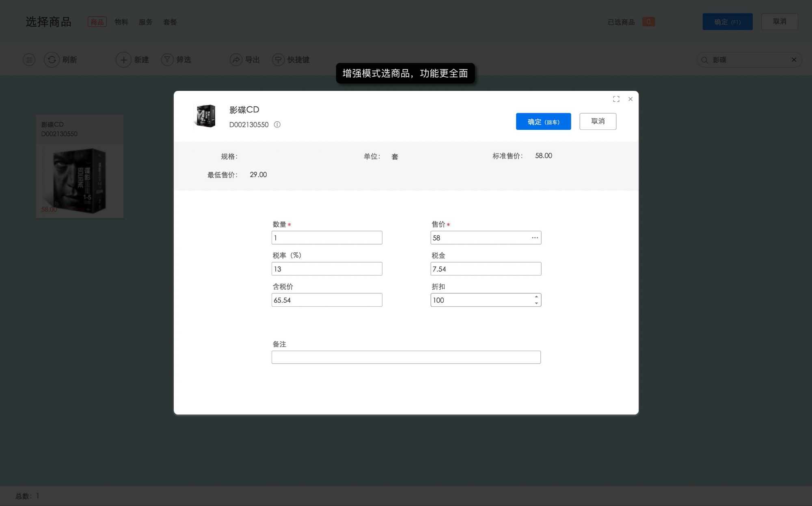The image size is (812, 506).
Task: Switch to the 物料 tab
Action: pyautogui.click(x=121, y=22)
